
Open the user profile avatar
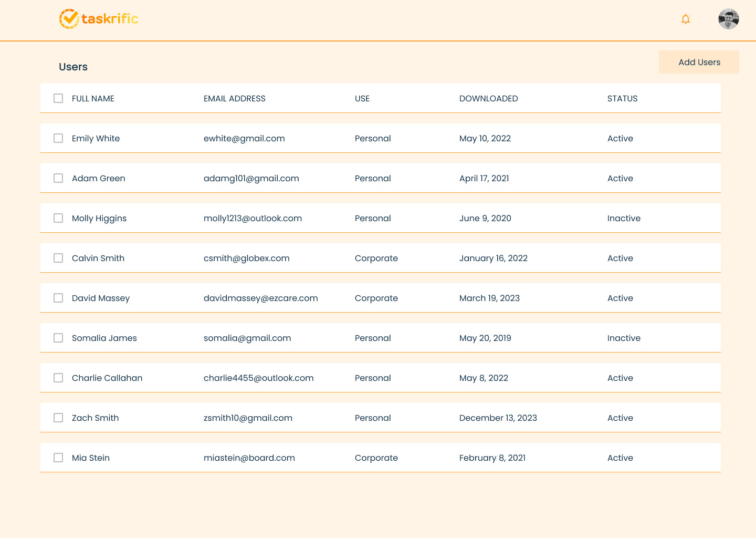[x=728, y=19]
